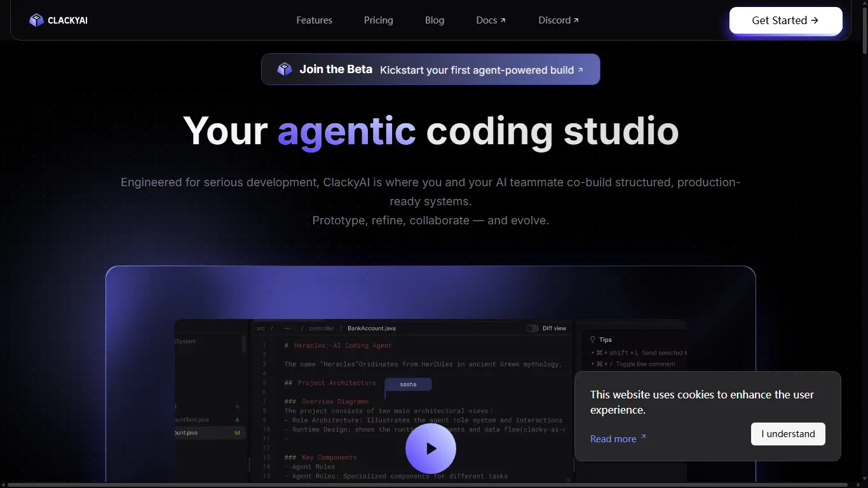Click the cube icon in Join the Beta banner
Image resolution: width=868 pixels, height=488 pixels.
coord(285,69)
